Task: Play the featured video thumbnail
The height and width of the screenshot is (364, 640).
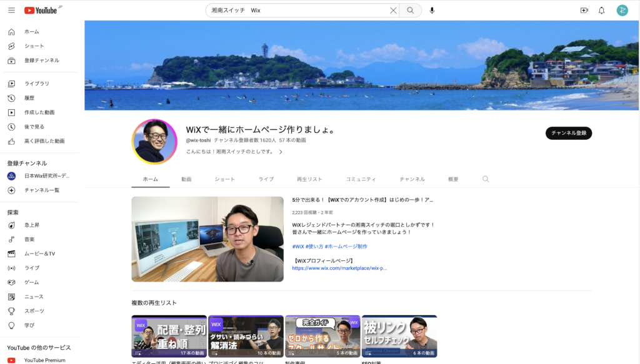Action: 207,239
